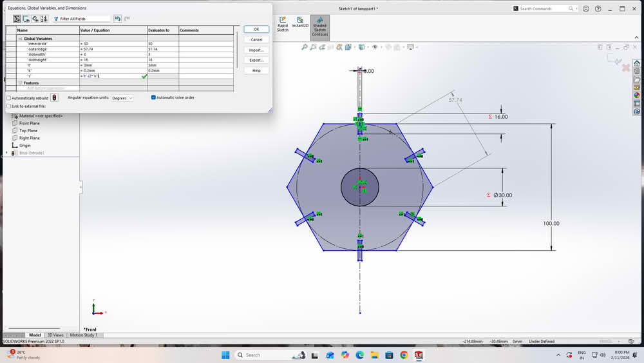Switch to Ordered View icon
The width and height of the screenshot is (644, 363).
tap(44, 19)
